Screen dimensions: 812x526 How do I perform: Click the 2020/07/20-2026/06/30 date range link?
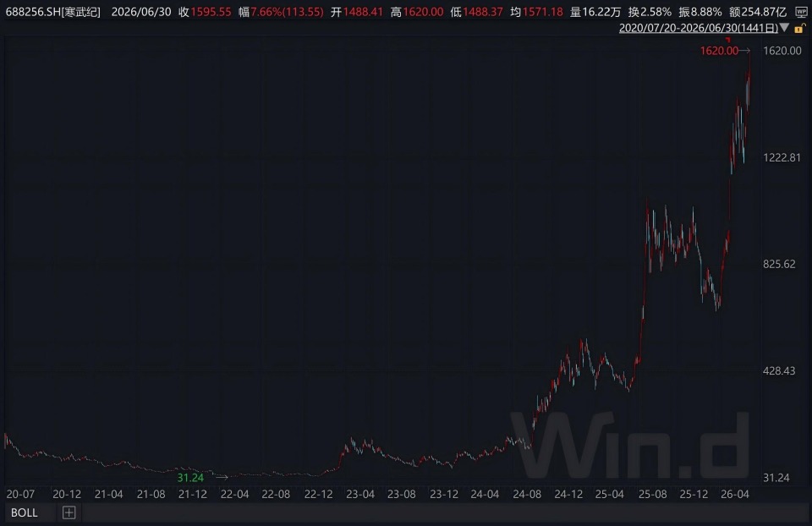point(699,28)
